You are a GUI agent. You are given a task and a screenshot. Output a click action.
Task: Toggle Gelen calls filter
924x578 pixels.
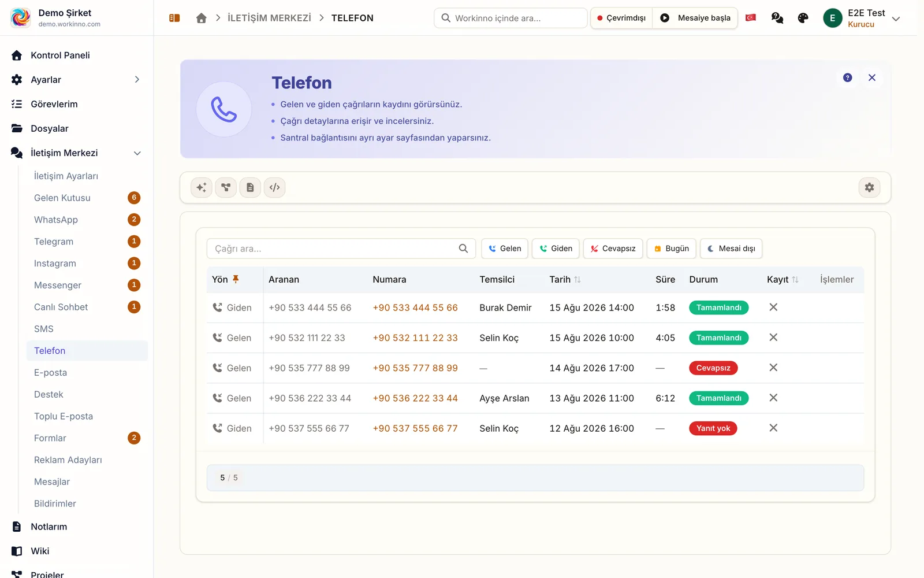tap(505, 249)
